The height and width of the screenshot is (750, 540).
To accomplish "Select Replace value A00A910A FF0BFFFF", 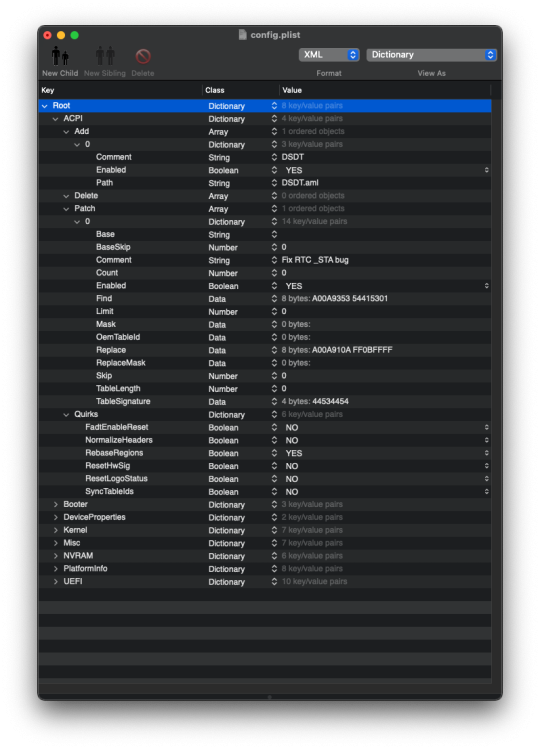I will tap(352, 350).
